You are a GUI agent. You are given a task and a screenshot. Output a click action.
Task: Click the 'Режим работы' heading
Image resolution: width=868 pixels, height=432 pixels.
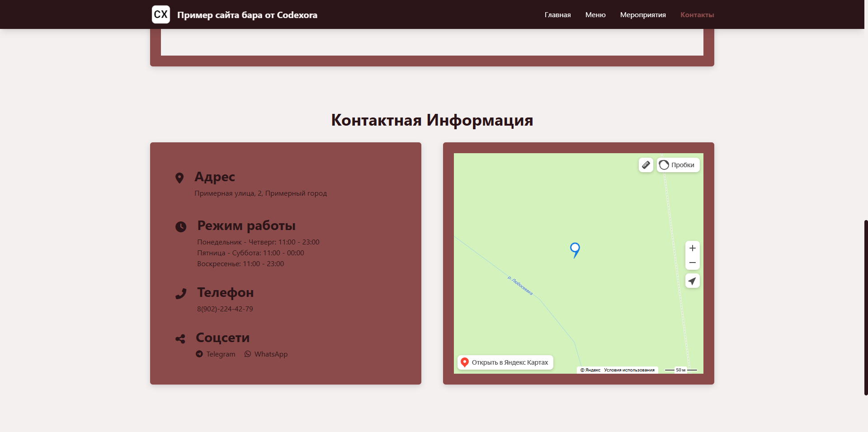pos(246,225)
